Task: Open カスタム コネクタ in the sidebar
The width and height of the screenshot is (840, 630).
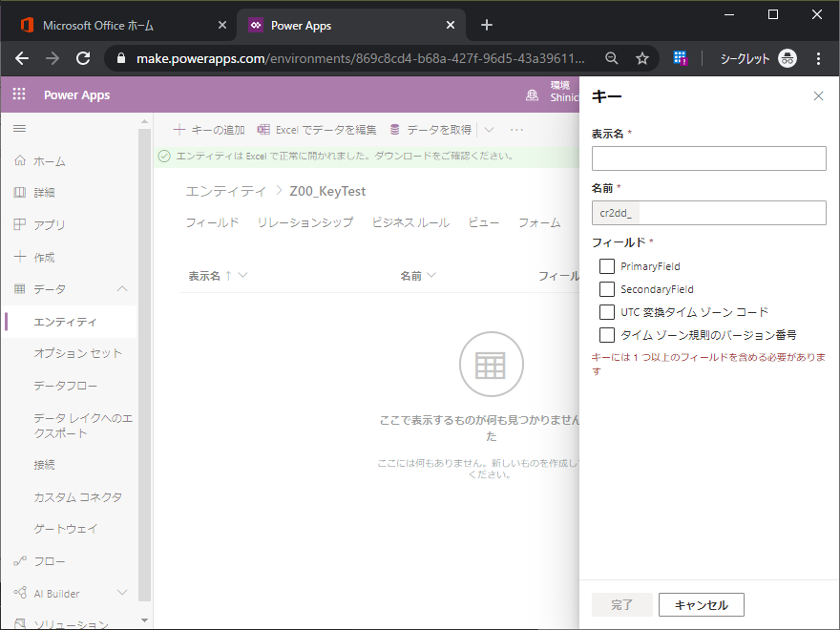Action: point(78,496)
